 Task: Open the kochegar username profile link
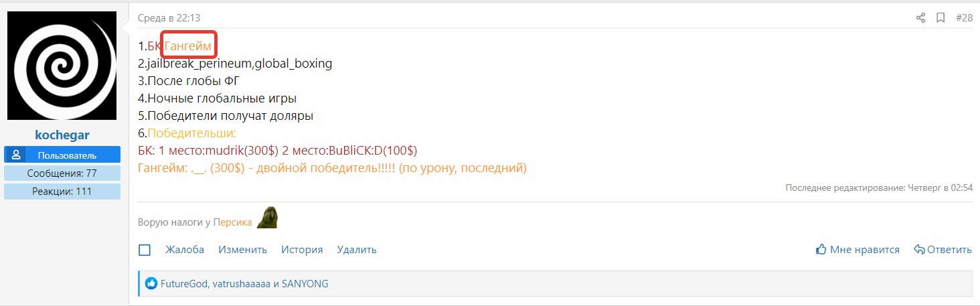pyautogui.click(x=62, y=135)
